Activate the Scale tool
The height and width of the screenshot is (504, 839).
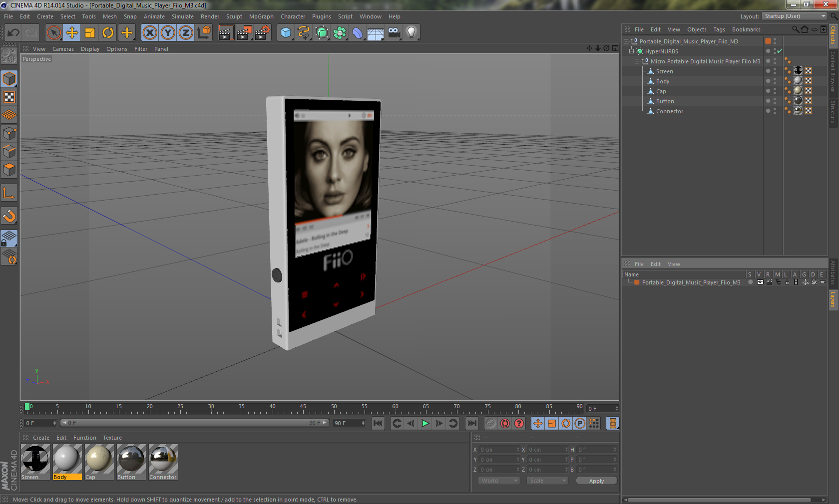point(90,33)
